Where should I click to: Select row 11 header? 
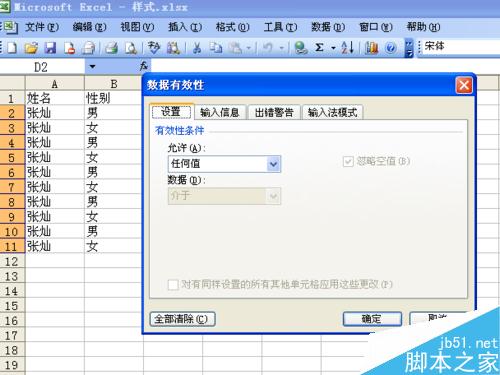point(12,246)
